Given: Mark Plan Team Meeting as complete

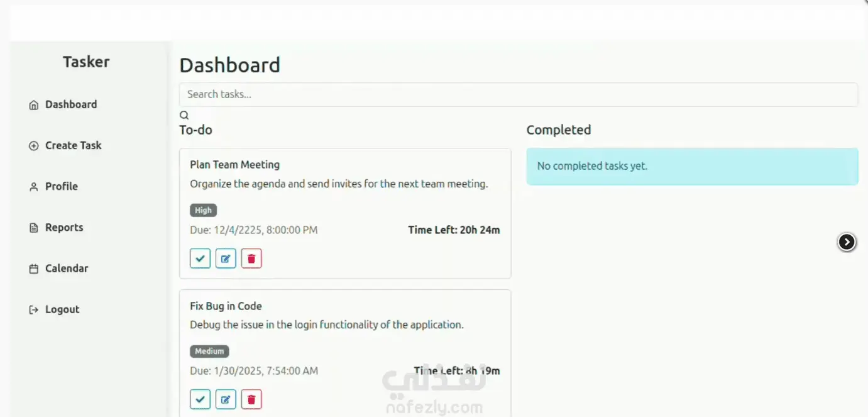Looking at the screenshot, I should 200,259.
